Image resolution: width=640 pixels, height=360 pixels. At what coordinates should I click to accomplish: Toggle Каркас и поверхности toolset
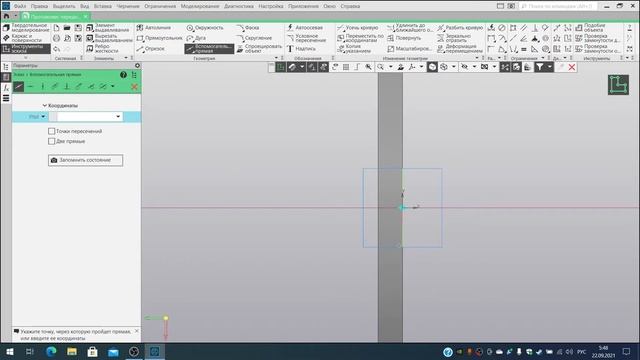(x=26, y=38)
